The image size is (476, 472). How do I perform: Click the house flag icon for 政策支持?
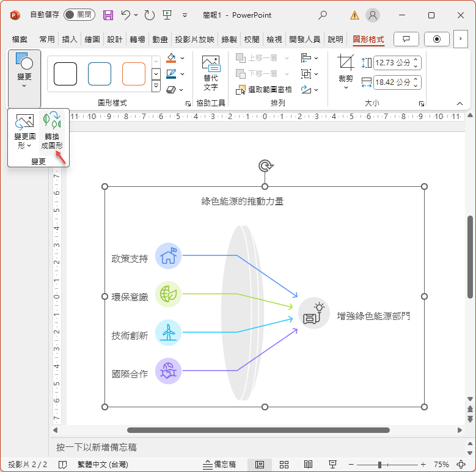[x=169, y=256]
